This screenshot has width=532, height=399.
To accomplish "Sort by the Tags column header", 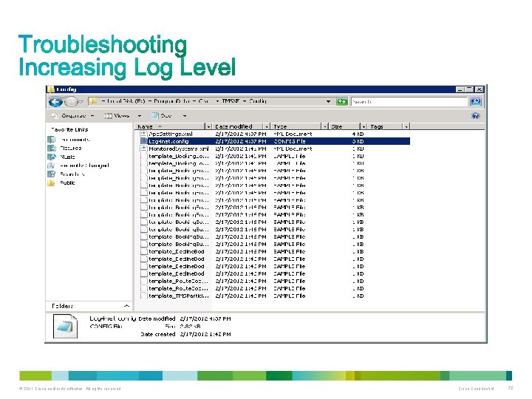I will pyautogui.click(x=386, y=126).
